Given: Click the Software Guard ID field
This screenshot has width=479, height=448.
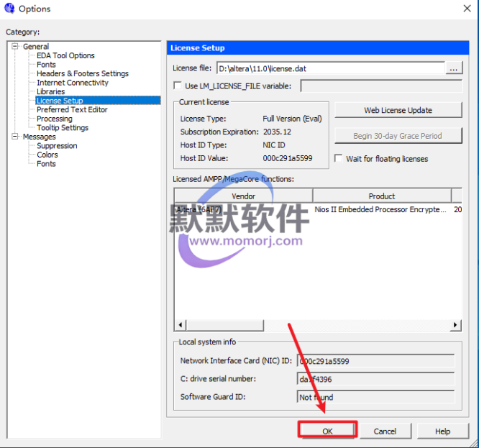Looking at the screenshot, I should click(x=375, y=398).
